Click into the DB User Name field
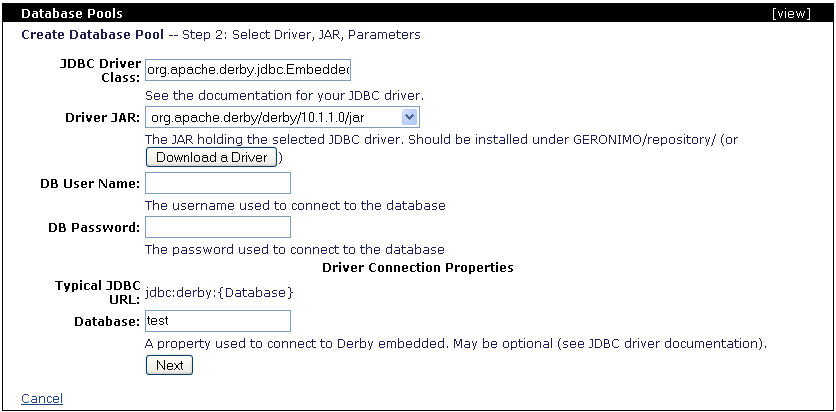This screenshot has width=836, height=412. (x=218, y=183)
